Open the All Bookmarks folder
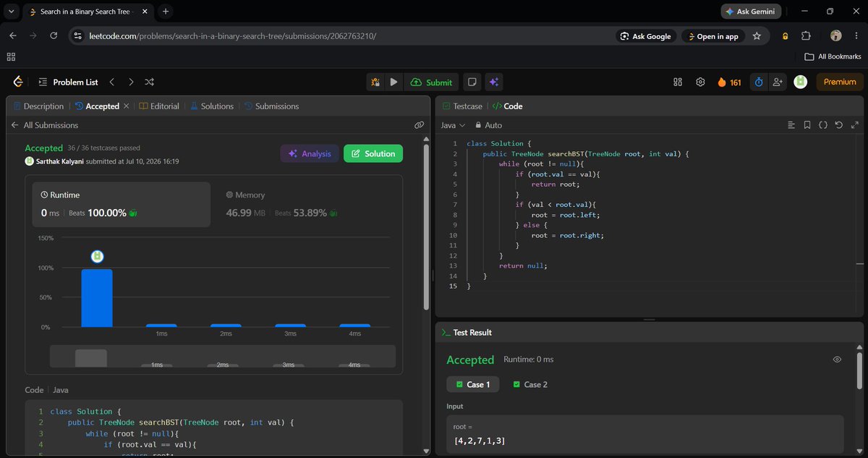 833,56
